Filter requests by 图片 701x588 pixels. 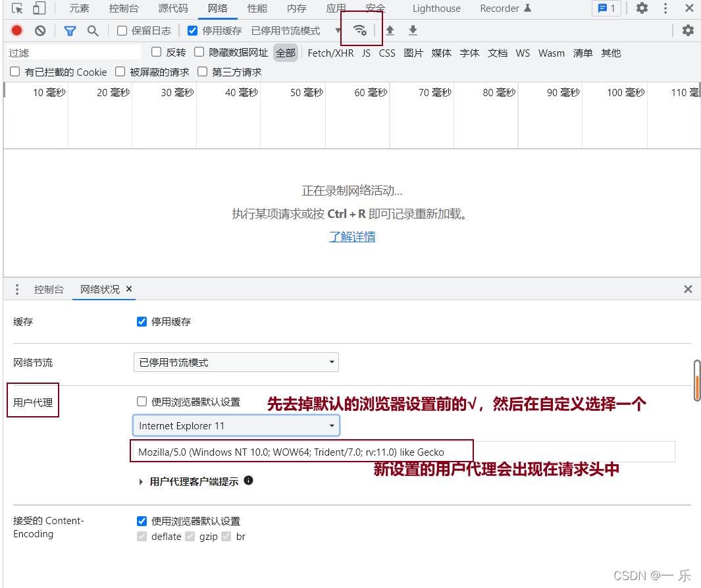pyautogui.click(x=413, y=53)
